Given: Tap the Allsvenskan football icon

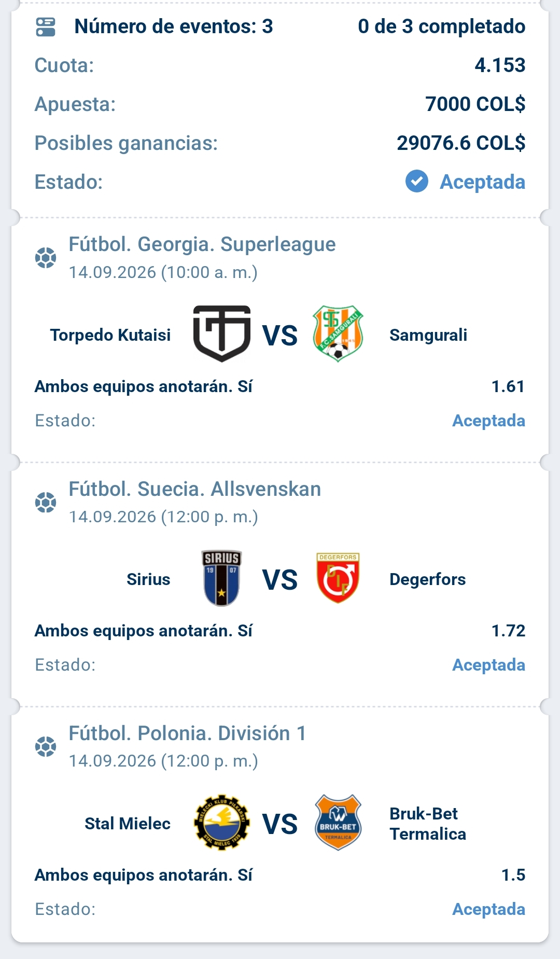Looking at the screenshot, I should pyautogui.click(x=46, y=502).
